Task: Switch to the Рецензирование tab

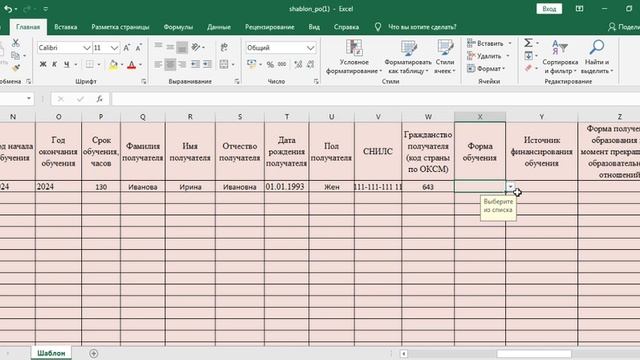Action: [269, 27]
